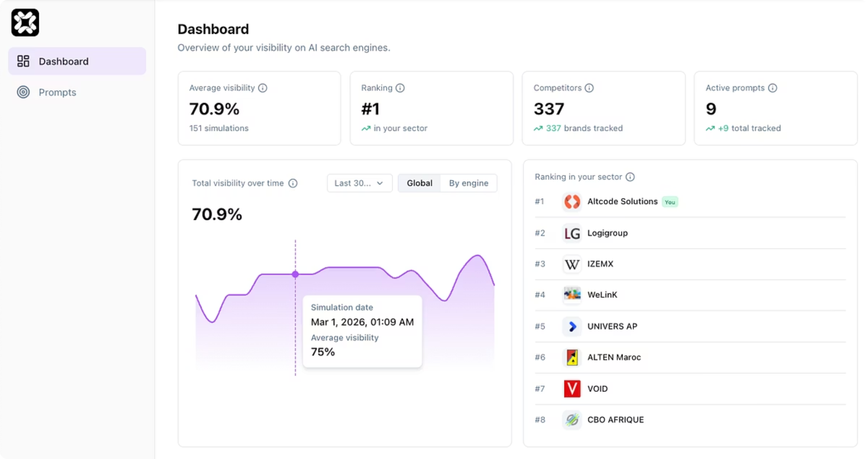Click the #5 rank number
Screen dimensions: 868x459
tap(540, 327)
